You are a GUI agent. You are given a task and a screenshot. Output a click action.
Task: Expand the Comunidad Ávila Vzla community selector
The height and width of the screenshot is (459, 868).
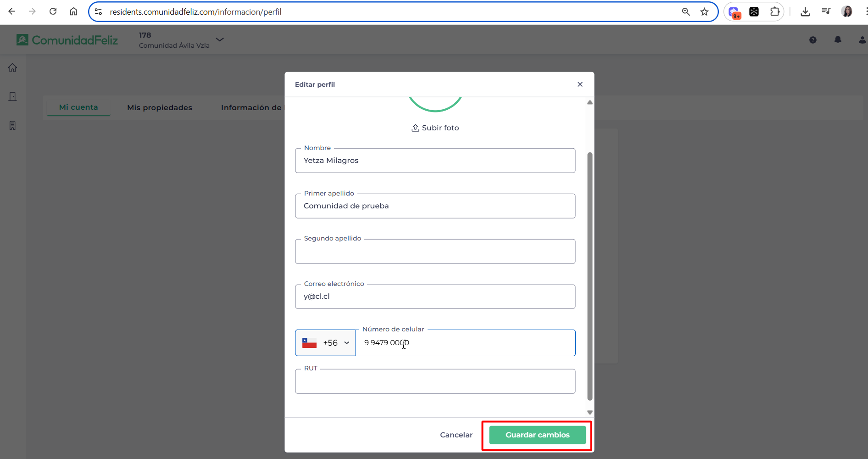click(x=220, y=39)
